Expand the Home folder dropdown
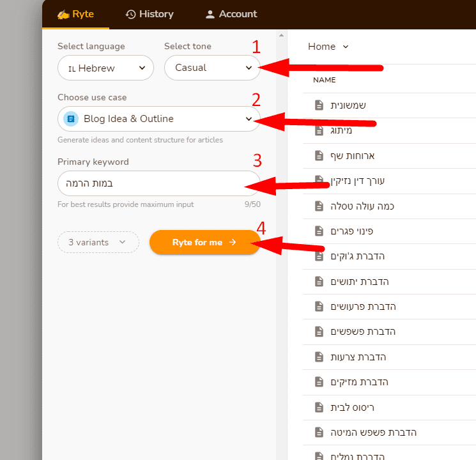Screen dimensions: 476x460 328,47
